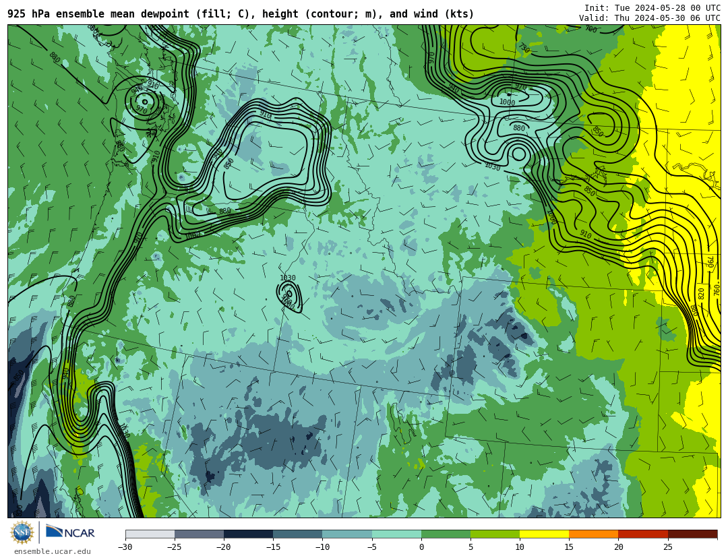Viewport: 728px width, 560px height.
Task: Pick the yellow 10 to 15 colorbar swatch
Action: click(544, 534)
